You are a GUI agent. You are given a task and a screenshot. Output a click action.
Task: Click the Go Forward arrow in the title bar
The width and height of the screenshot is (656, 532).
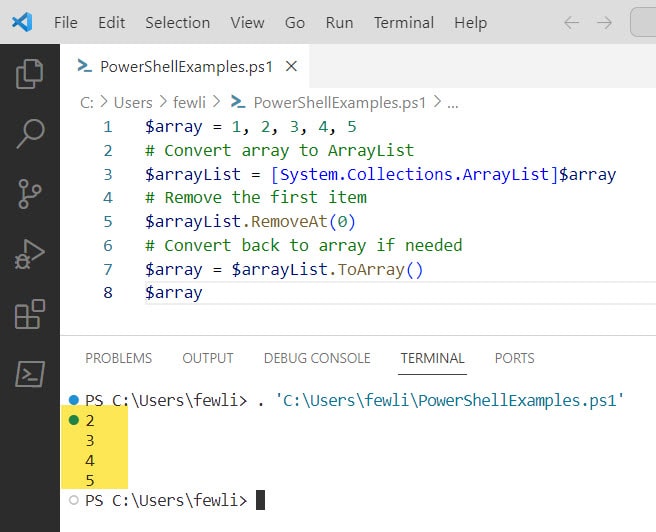(605, 23)
